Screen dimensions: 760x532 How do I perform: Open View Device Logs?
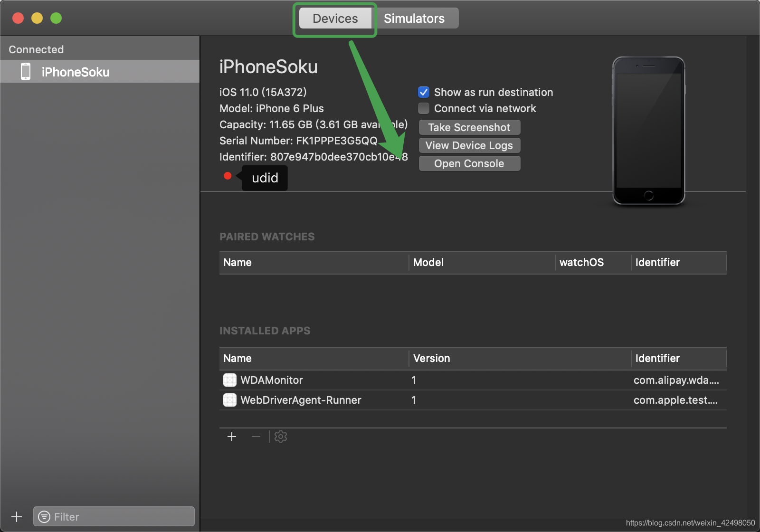469,145
